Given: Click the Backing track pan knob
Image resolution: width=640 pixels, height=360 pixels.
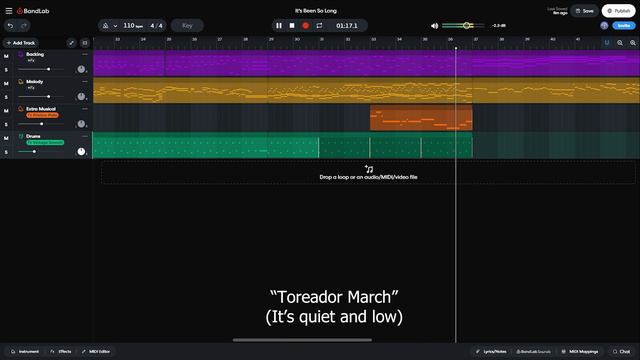Looking at the screenshot, I should [81, 69].
